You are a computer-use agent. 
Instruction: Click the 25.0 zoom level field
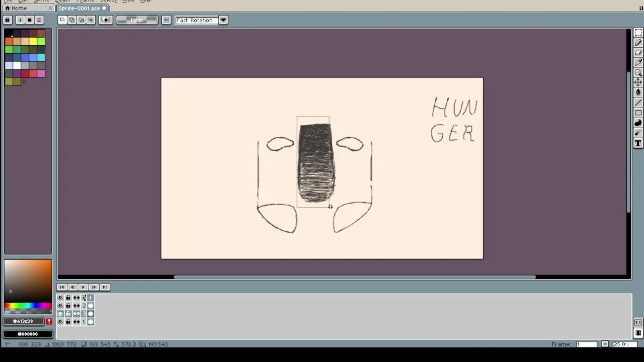[625, 344]
